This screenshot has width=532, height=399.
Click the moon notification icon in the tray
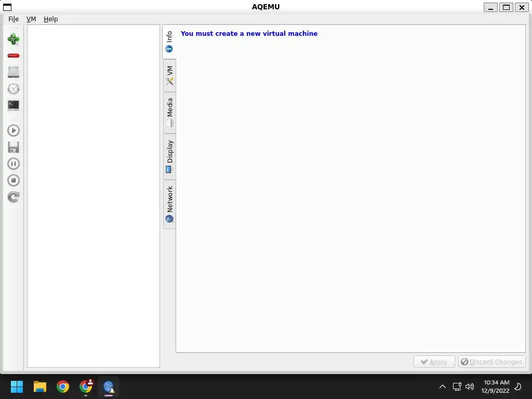pyautogui.click(x=518, y=387)
